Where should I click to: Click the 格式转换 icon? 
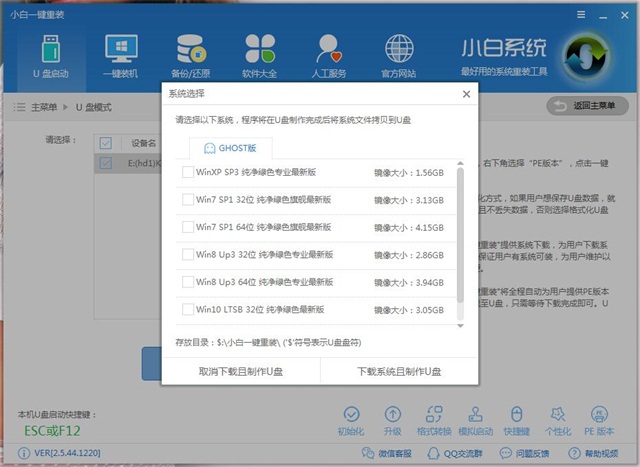click(434, 414)
